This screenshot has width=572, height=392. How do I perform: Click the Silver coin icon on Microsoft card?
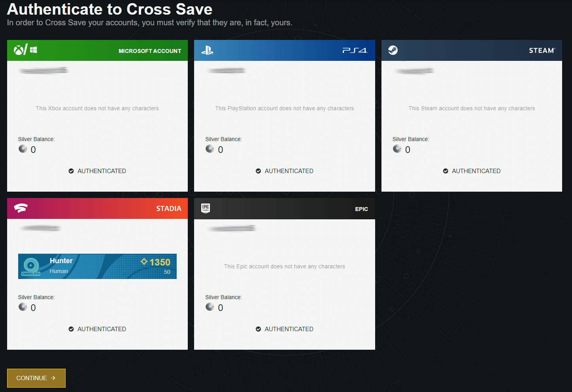23,149
